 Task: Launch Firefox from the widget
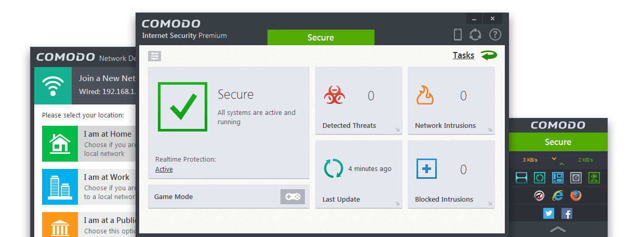click(x=575, y=195)
